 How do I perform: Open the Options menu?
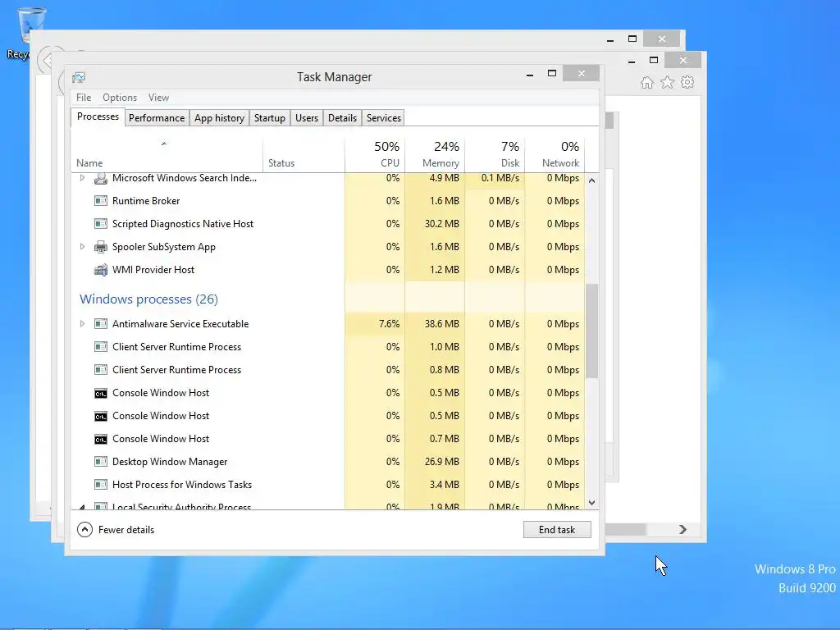(120, 98)
